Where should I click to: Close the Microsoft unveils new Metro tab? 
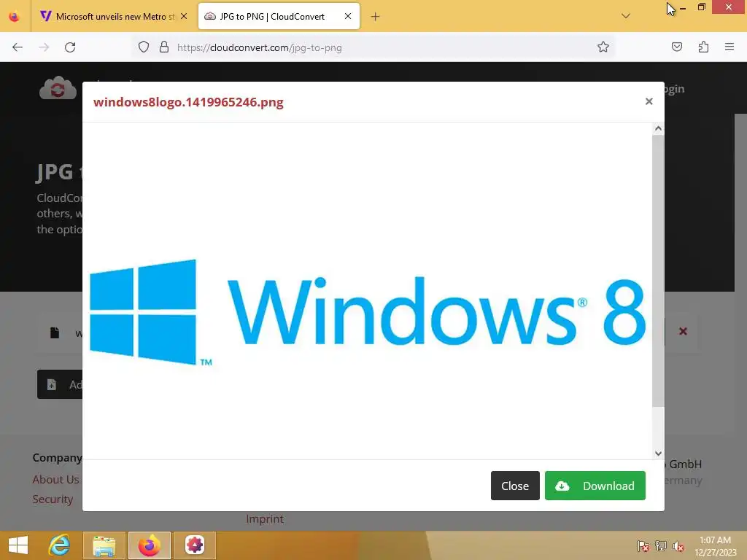(184, 17)
